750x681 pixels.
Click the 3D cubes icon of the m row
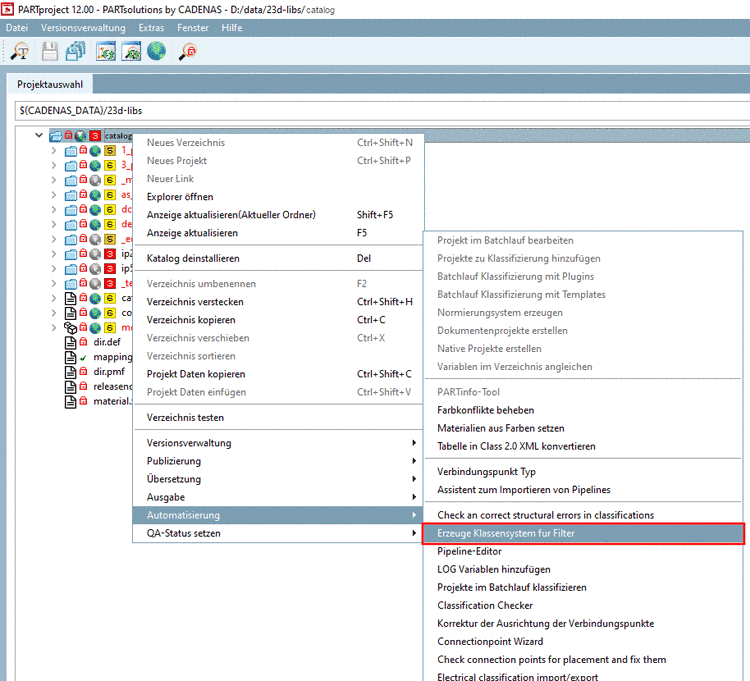point(70,328)
